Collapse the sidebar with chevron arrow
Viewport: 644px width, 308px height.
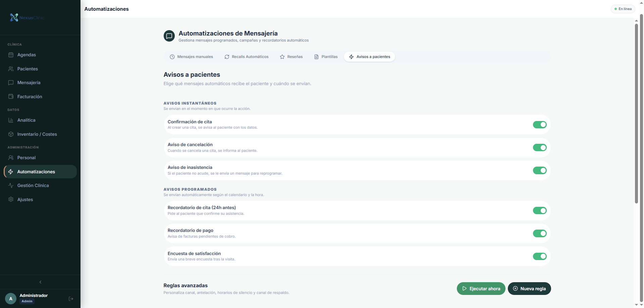40,282
